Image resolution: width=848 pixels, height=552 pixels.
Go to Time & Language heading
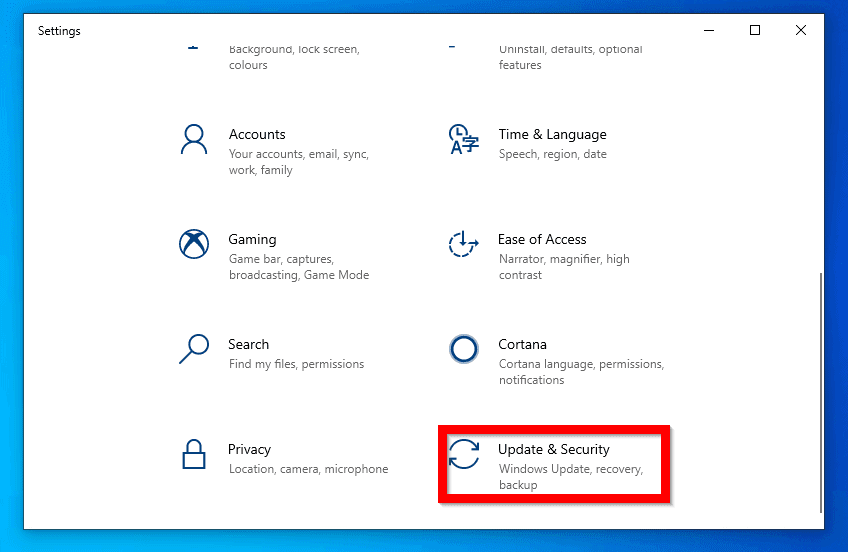pyautogui.click(x=552, y=134)
